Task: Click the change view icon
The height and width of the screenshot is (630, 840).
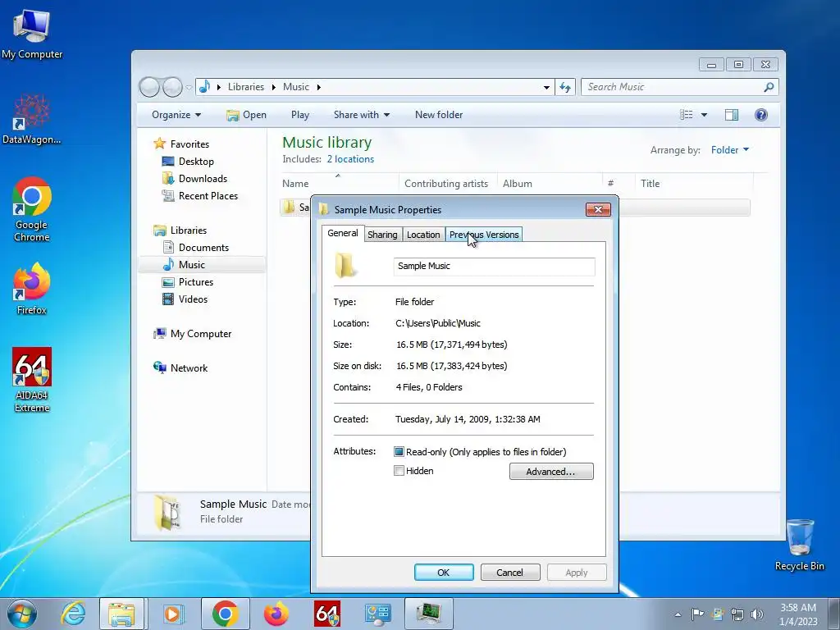Action: (x=687, y=115)
